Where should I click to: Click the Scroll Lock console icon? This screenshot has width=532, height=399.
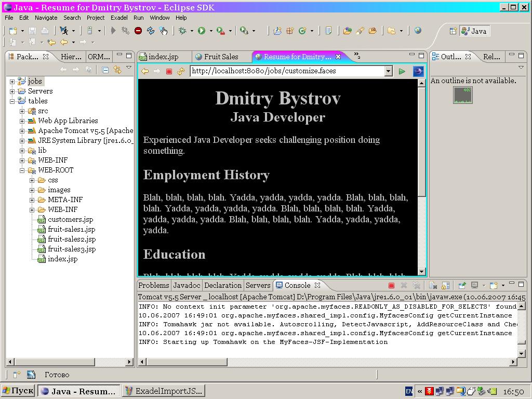tap(446, 285)
